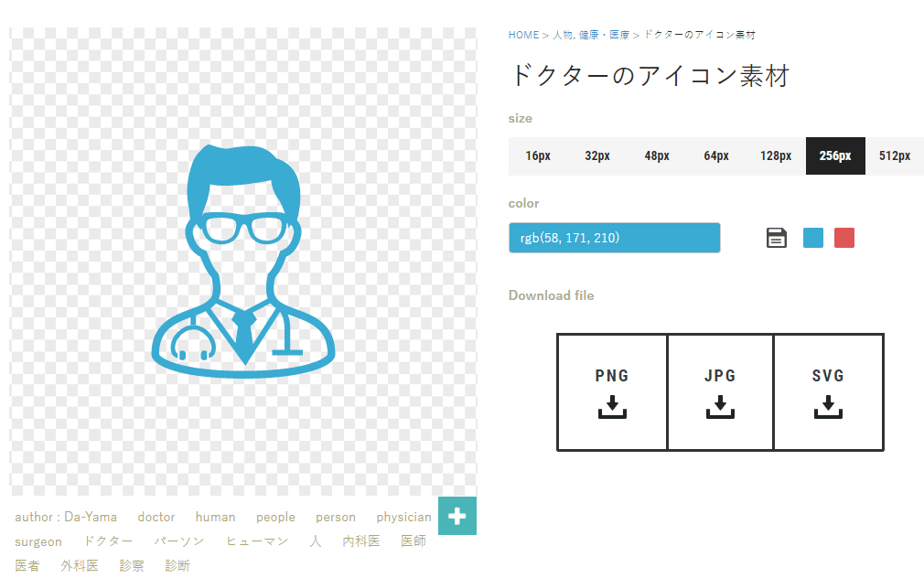Image resolution: width=924 pixels, height=578 pixels.
Task: Open the ドクター tag link
Action: (107, 541)
